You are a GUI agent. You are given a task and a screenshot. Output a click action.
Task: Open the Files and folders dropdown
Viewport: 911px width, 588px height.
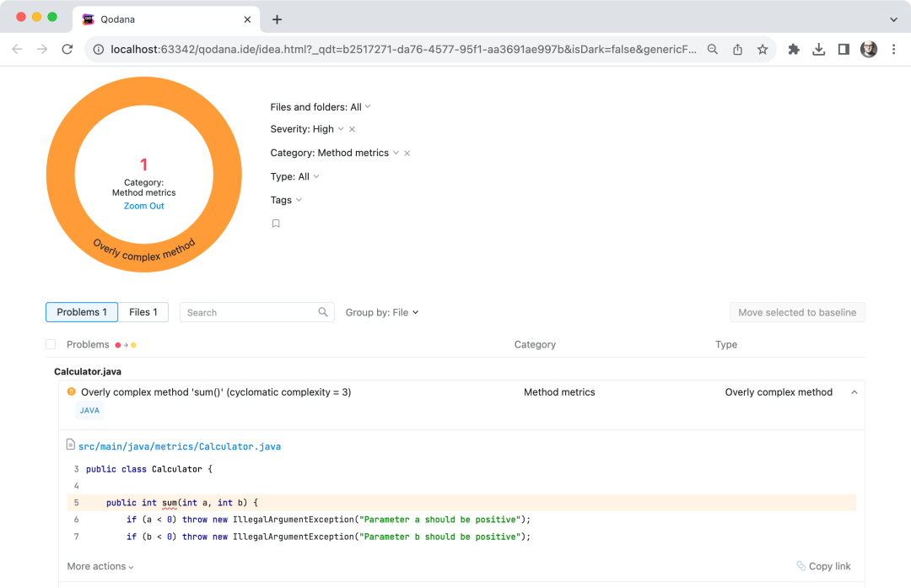pyautogui.click(x=321, y=107)
